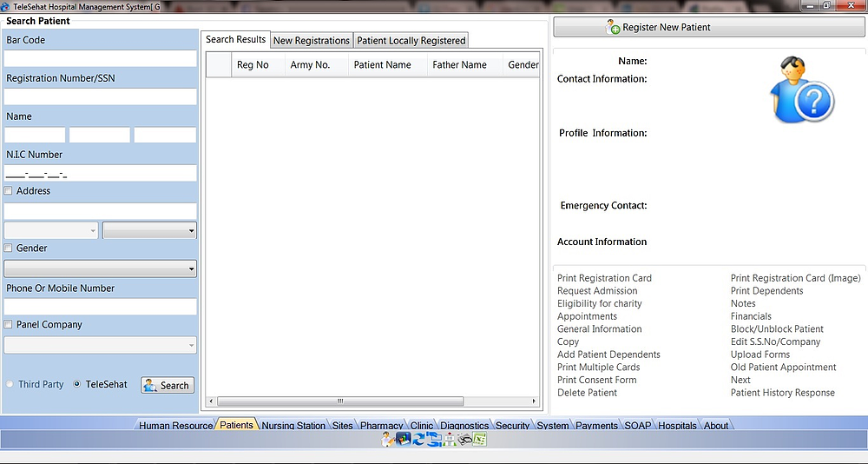Enable the Address checkbox
Screen dimensions: 868x464
click(9, 190)
